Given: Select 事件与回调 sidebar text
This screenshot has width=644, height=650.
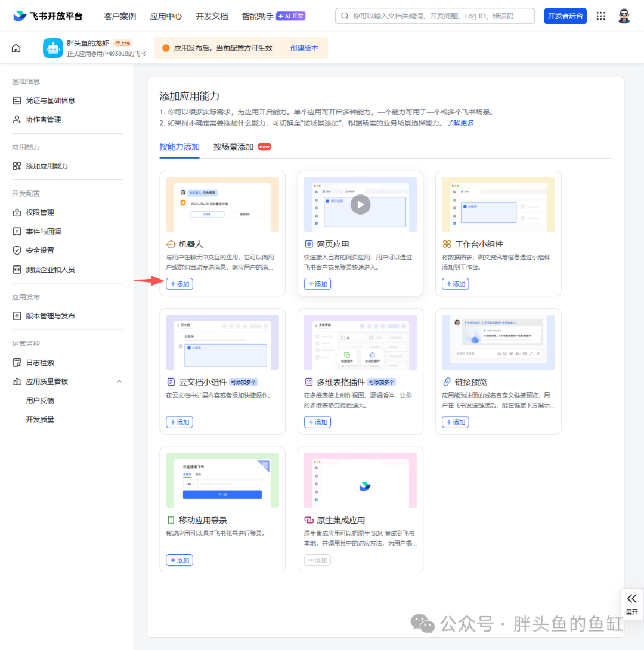Looking at the screenshot, I should tap(44, 231).
